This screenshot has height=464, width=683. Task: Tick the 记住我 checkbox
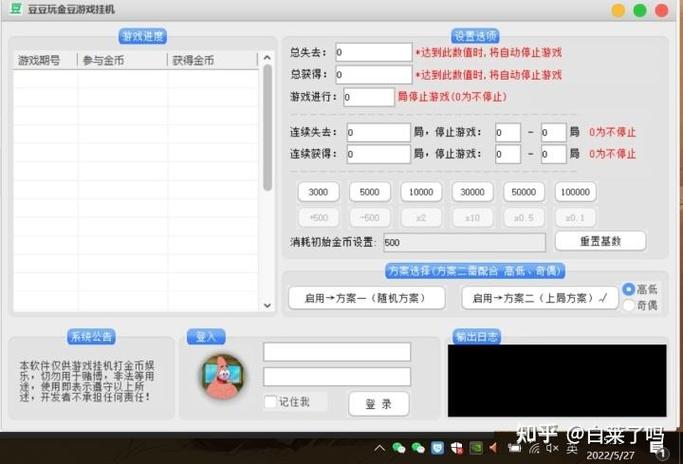pos(270,401)
